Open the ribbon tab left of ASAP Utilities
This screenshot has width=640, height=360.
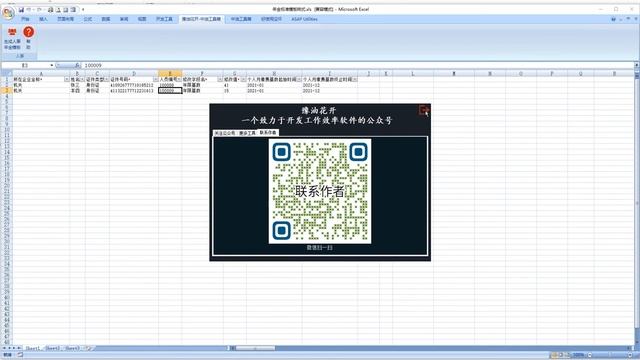[271, 19]
